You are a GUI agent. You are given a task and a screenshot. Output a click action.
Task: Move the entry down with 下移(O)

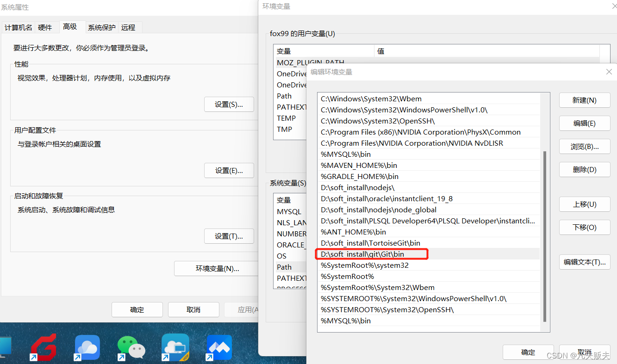coord(585,228)
